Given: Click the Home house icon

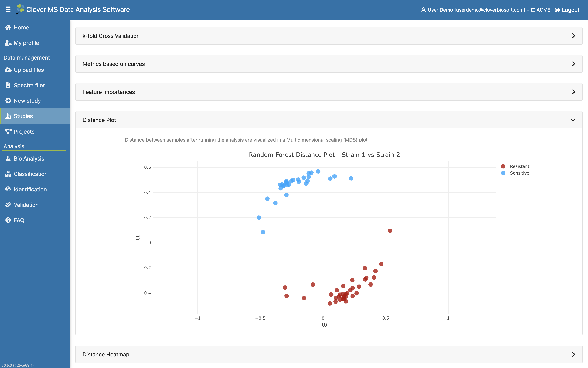Looking at the screenshot, I should [x=8, y=27].
